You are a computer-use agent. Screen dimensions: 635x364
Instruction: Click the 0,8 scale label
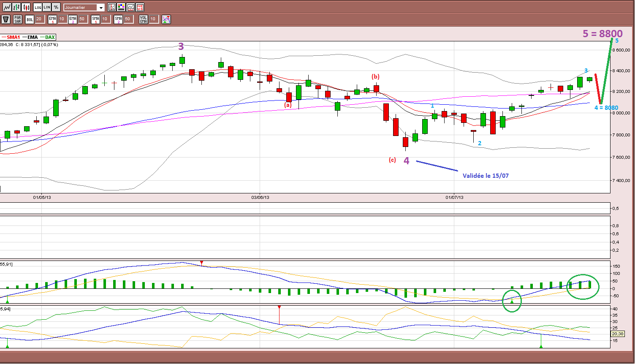(616, 225)
